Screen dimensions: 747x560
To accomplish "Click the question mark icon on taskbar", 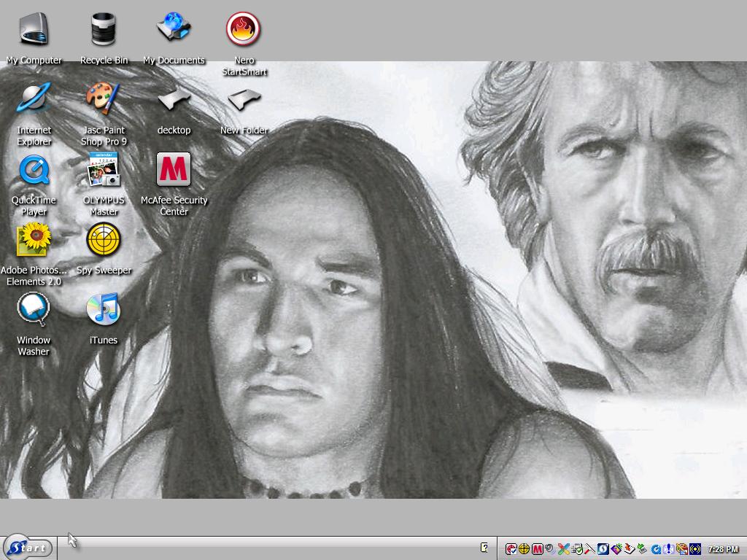I will tap(484, 548).
